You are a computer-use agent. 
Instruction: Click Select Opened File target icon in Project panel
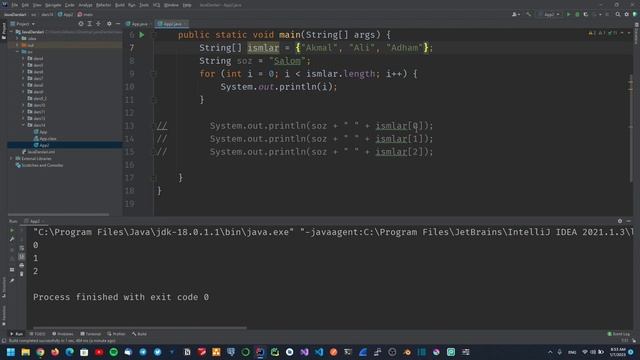81,24
